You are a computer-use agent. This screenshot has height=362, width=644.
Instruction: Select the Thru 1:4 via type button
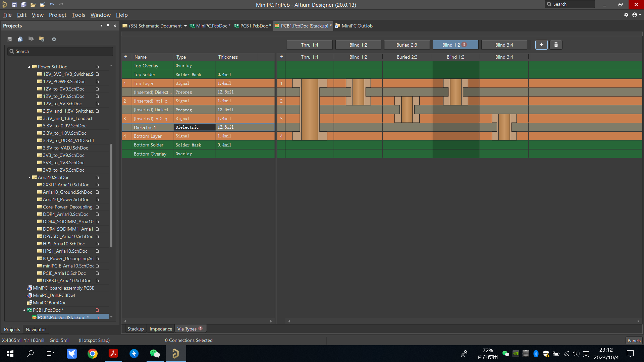[x=309, y=45]
